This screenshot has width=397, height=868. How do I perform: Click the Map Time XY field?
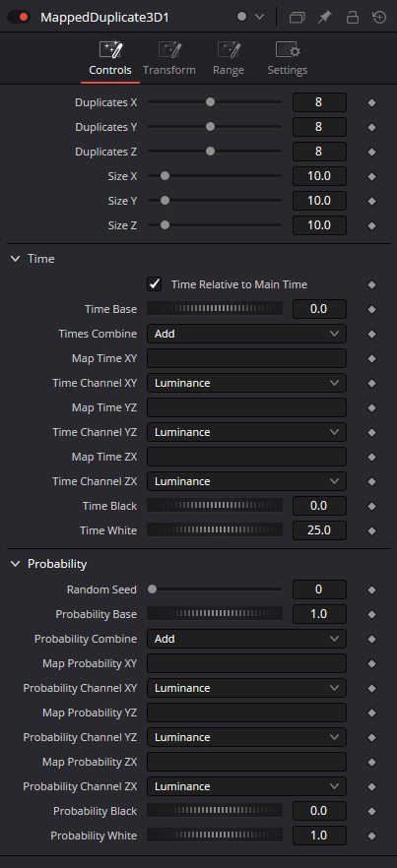[x=246, y=358]
